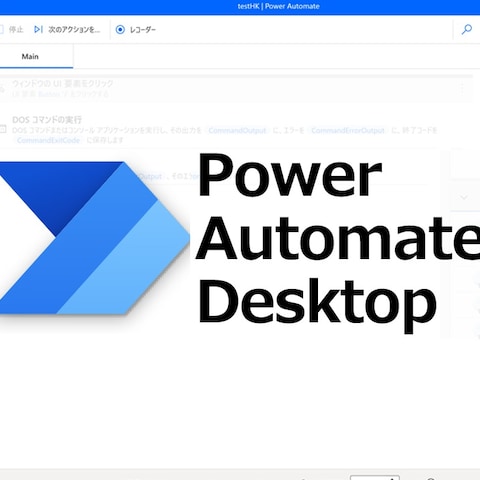Viewport: 480px width, 480px height.
Task: Click the DOS command action icon
Action: point(3,129)
